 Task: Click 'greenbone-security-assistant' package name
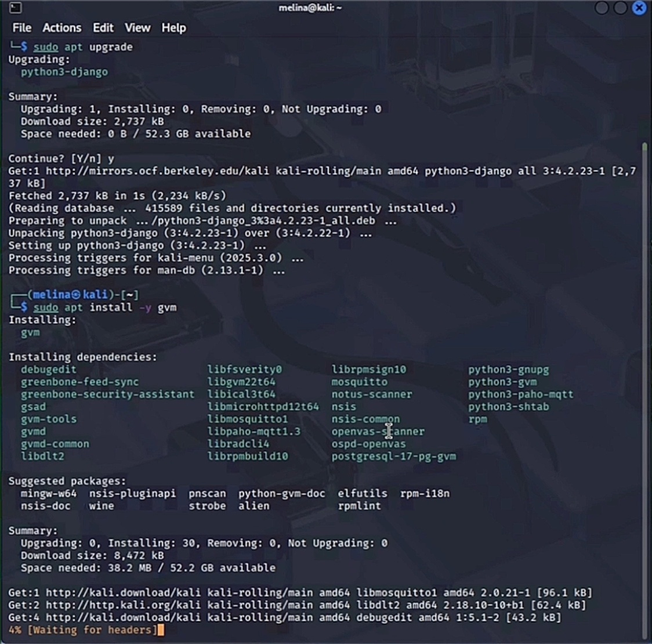tap(108, 395)
